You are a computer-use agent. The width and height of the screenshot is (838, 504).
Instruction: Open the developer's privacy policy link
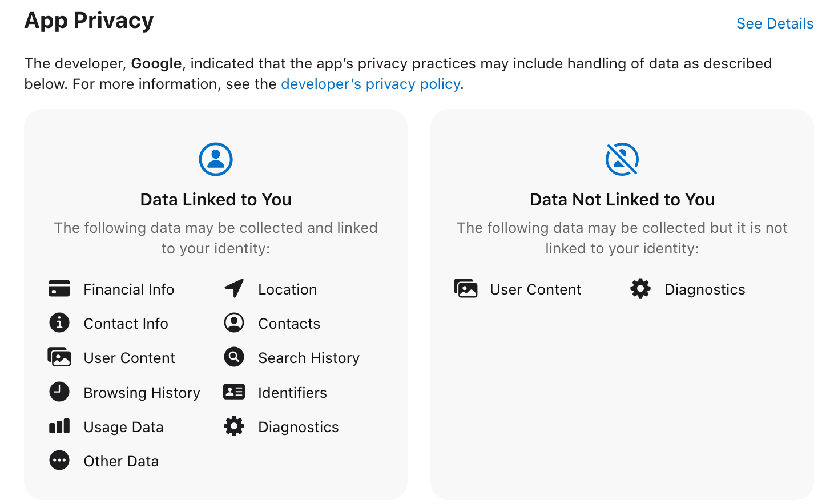coord(370,84)
